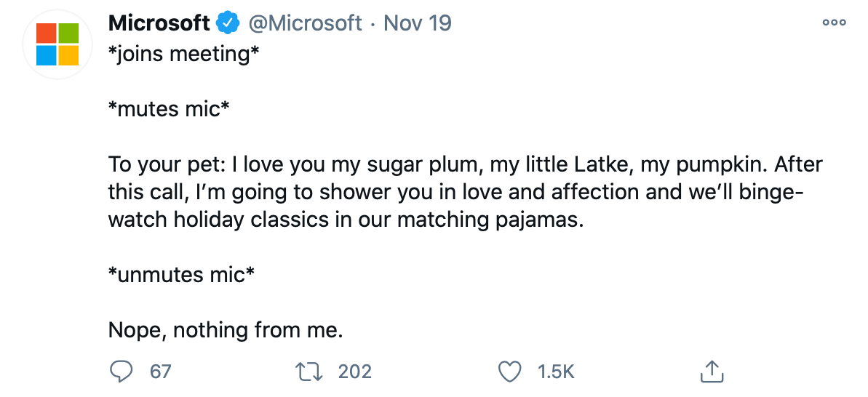Share the tweet via the upload arrow icon
The height and width of the screenshot is (397, 868).
(x=709, y=372)
